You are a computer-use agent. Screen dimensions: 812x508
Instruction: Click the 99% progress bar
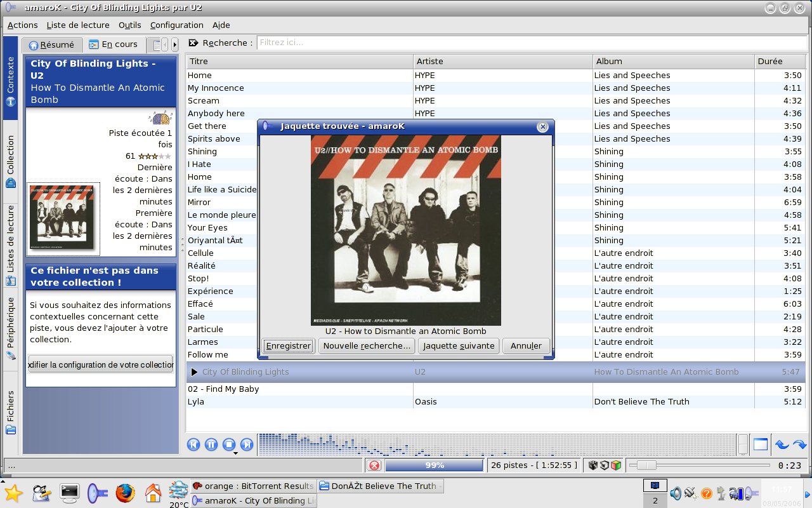(x=434, y=465)
